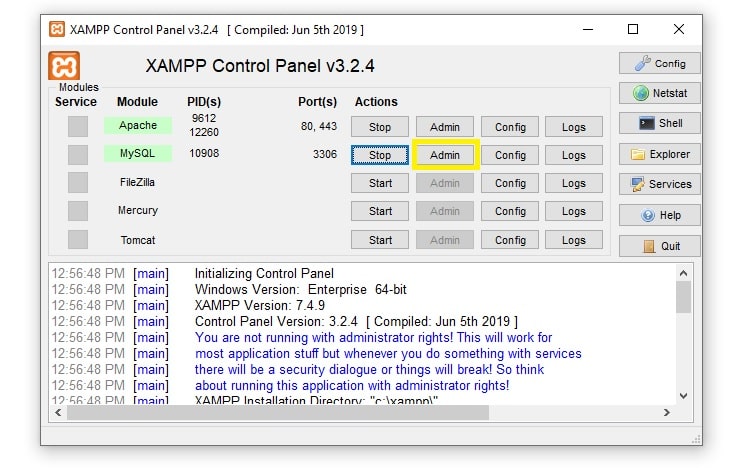Toggle the Mercury service checkbox
Screen dimensions: 743x468
pyautogui.click(x=78, y=211)
